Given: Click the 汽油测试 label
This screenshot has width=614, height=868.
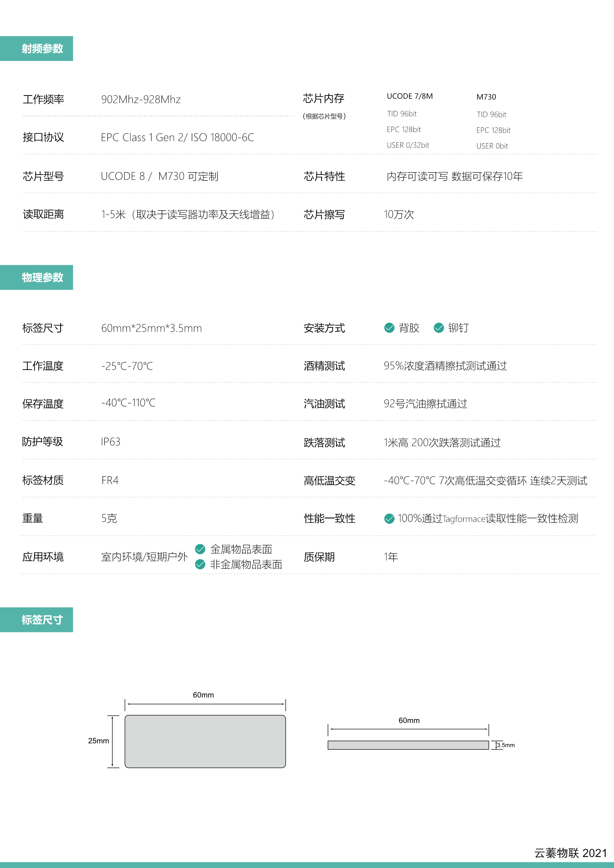Looking at the screenshot, I should [x=324, y=403].
